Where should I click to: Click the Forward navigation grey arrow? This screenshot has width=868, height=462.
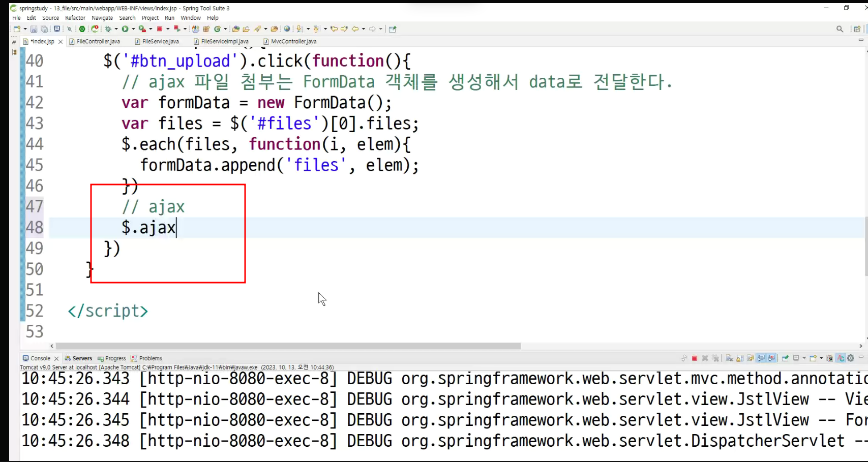coord(372,29)
